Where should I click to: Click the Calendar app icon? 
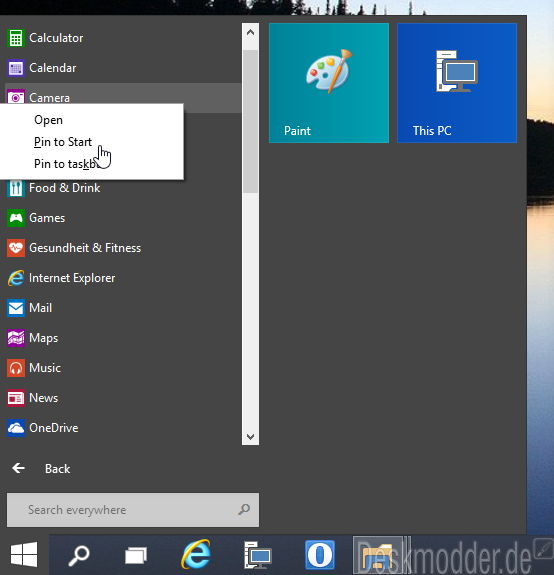[16, 68]
